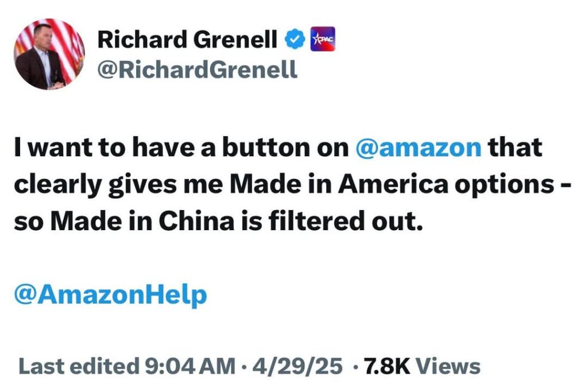Open the @AmazonHelp mention link
This screenshot has width=588, height=388.
110,295
